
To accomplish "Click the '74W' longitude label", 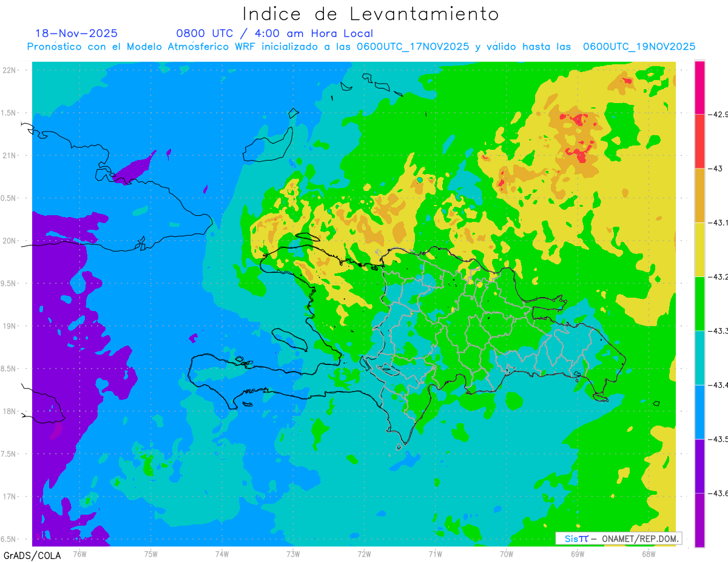I will coord(222,554).
